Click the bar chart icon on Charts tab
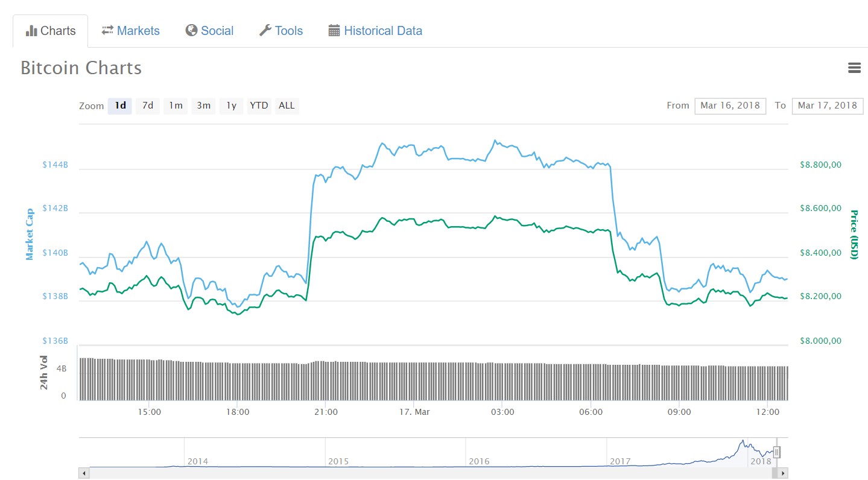Image resolution: width=868 pixels, height=480 pixels. pos(31,31)
